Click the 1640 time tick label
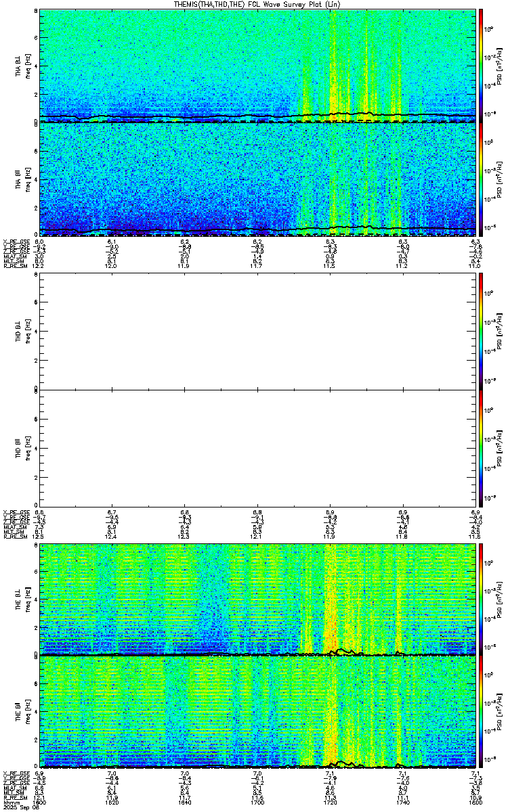The width and height of the screenshot is (508, 812). click(x=184, y=803)
